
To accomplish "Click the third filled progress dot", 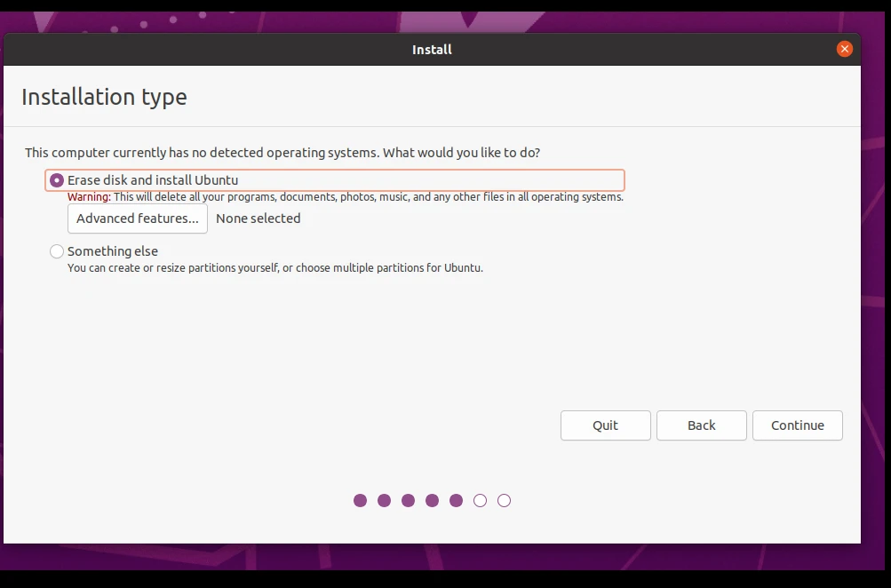I will pos(408,501).
